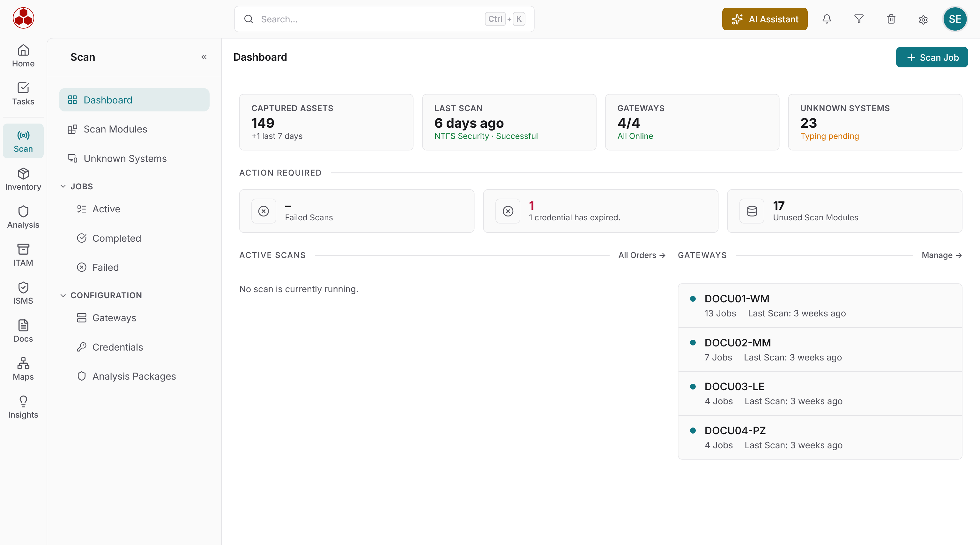Open Inventory section in left rail
Image resolution: width=980 pixels, height=545 pixels.
point(23,179)
